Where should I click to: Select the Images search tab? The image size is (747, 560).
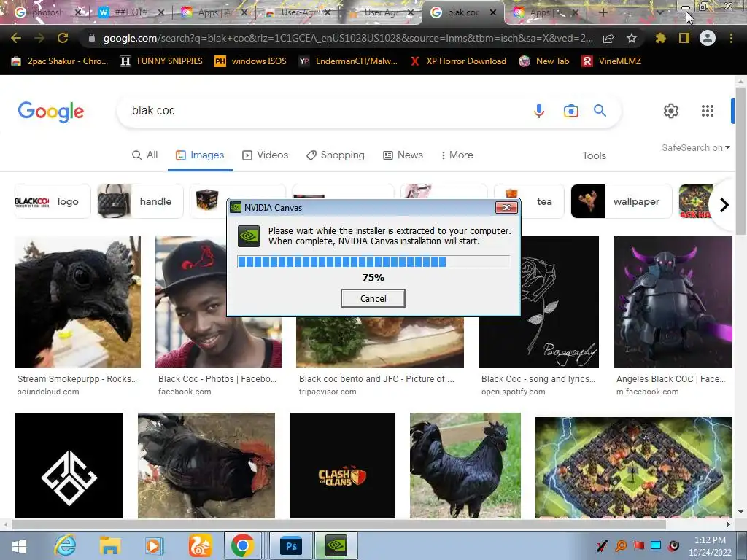point(200,155)
